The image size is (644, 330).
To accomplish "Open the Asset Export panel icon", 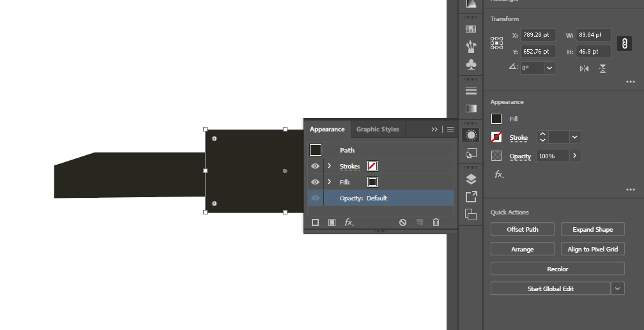I will (471, 197).
